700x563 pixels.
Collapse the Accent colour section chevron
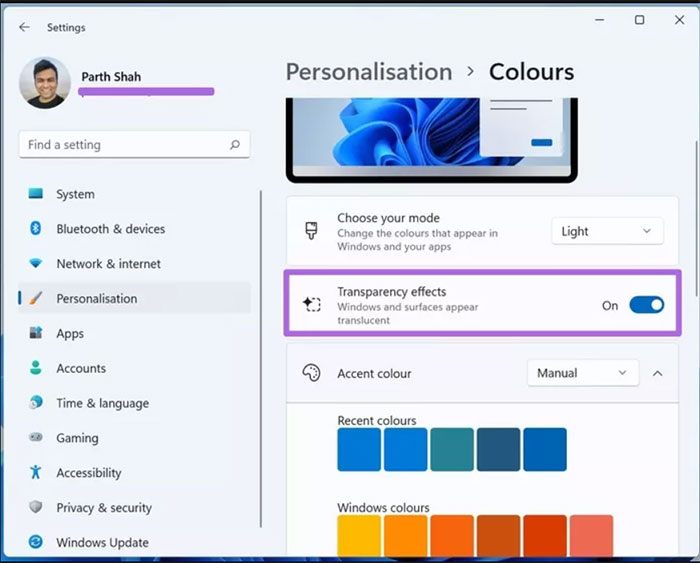point(657,373)
